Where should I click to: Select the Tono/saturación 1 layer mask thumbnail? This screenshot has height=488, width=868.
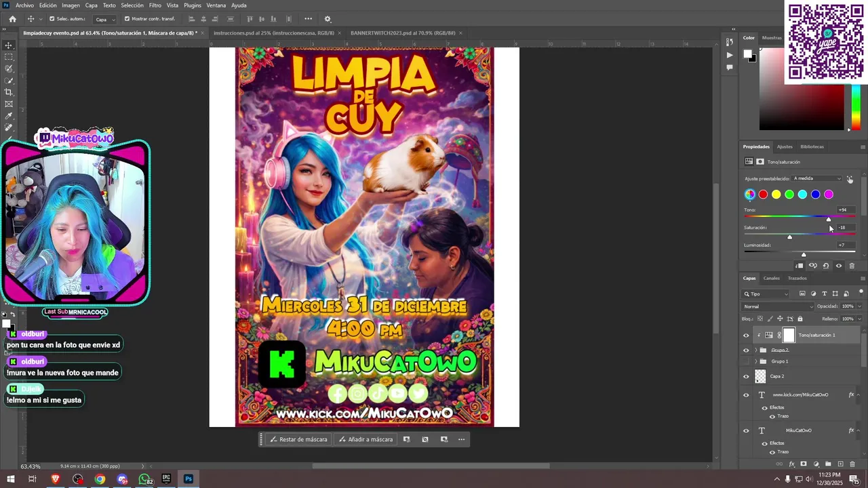point(789,335)
